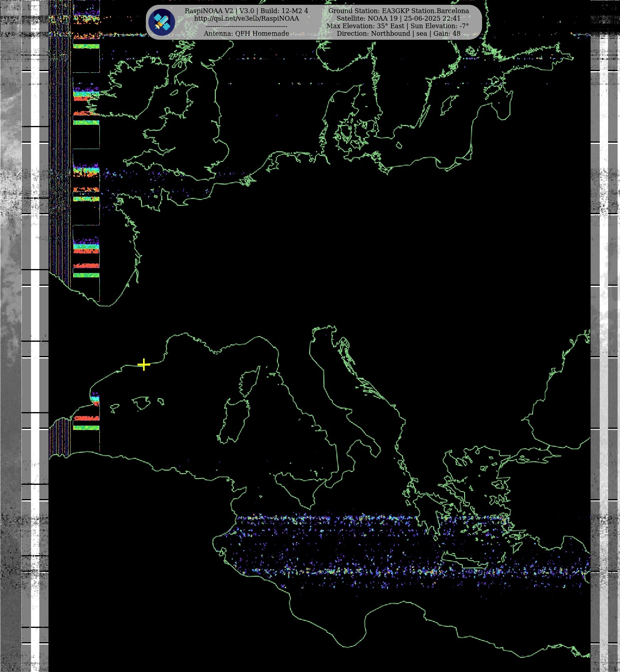Select the 'Antenna: QFH Homemade' text
Image resolution: width=620 pixels, height=672 pixels.
(x=246, y=33)
